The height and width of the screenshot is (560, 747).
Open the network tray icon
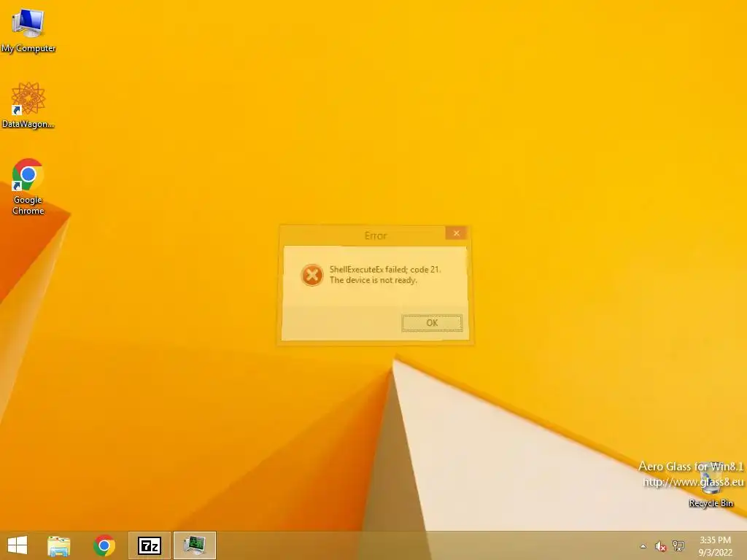(x=678, y=545)
